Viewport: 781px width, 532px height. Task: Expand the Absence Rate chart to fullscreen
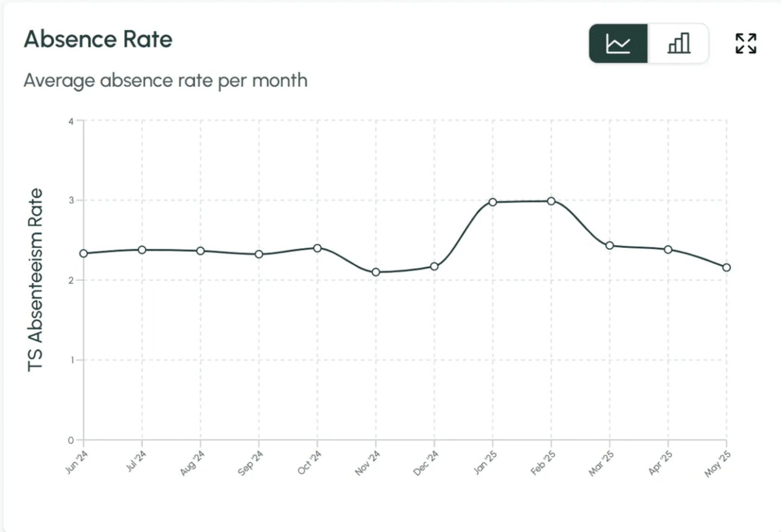[746, 43]
